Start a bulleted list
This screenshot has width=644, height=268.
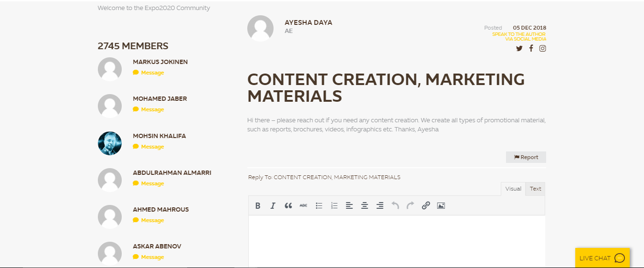(x=319, y=206)
